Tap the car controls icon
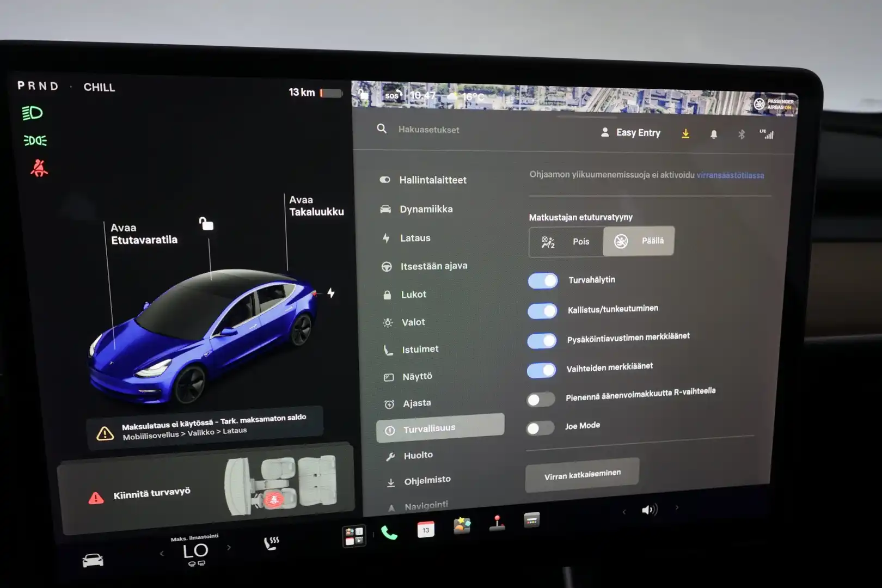Screen dimensions: 882x588 (93, 560)
